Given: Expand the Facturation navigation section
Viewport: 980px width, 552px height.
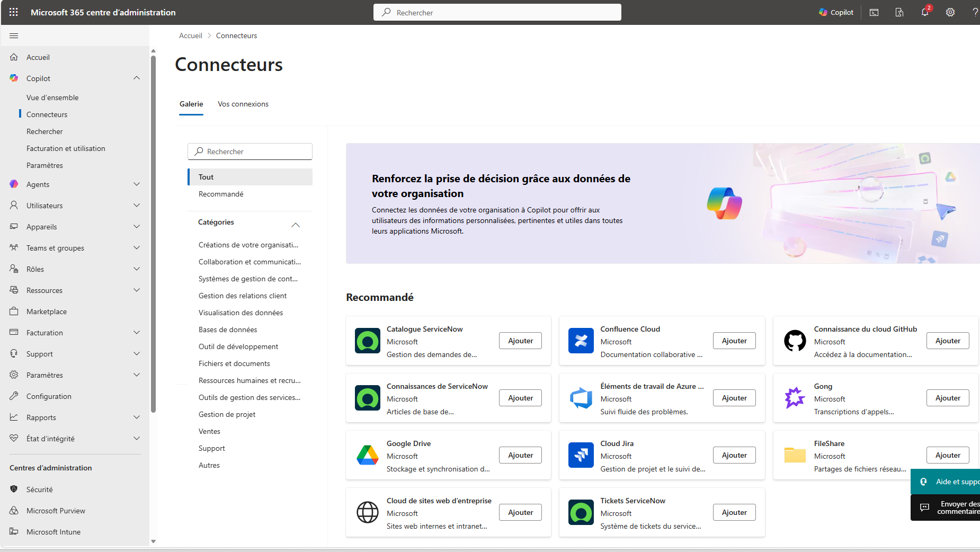Looking at the screenshot, I should [137, 333].
